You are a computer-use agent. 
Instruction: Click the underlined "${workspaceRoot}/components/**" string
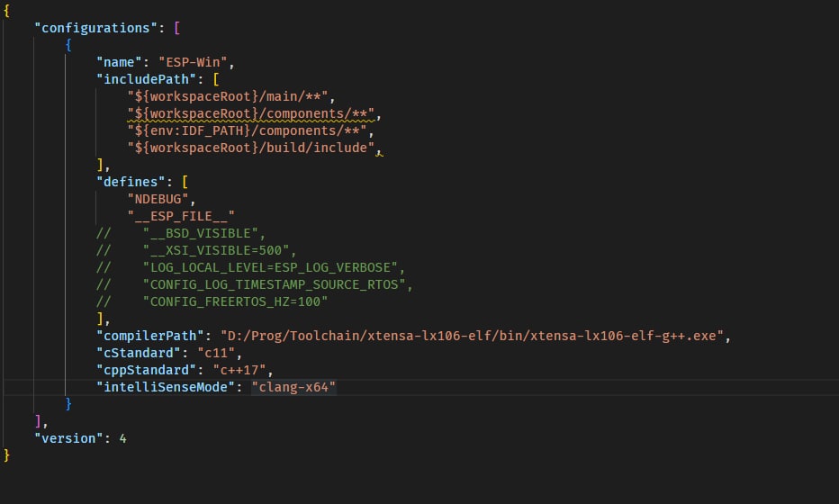(250, 113)
